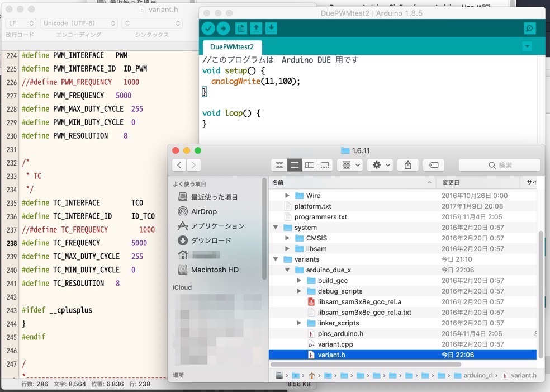Expand the CMSIS folder
The width and height of the screenshot is (550, 392).
point(287,238)
